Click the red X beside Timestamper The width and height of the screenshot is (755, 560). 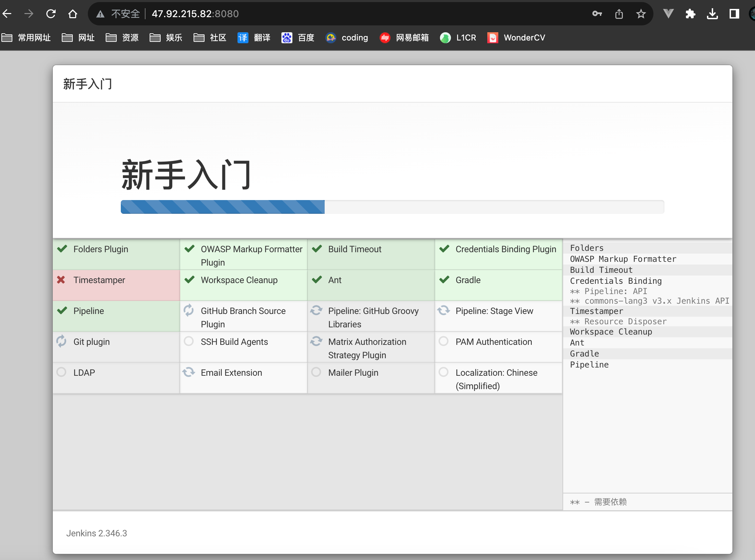[x=61, y=280]
